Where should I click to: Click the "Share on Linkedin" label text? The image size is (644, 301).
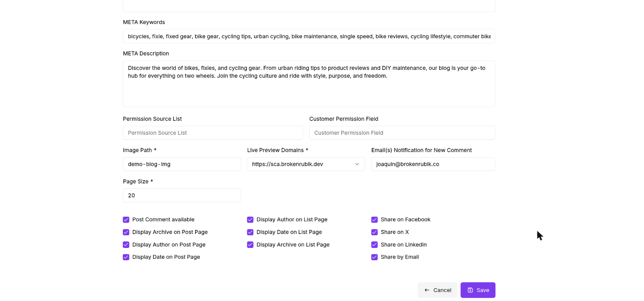pyautogui.click(x=404, y=245)
